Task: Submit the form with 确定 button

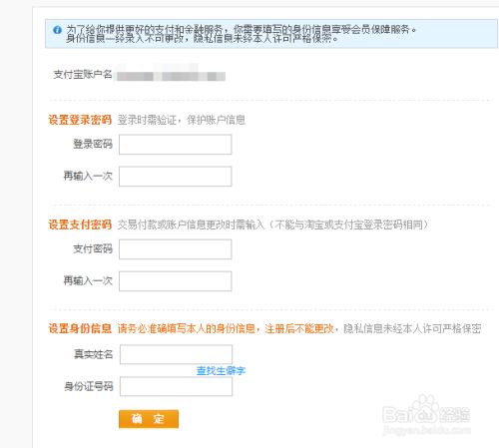Action: click(149, 419)
